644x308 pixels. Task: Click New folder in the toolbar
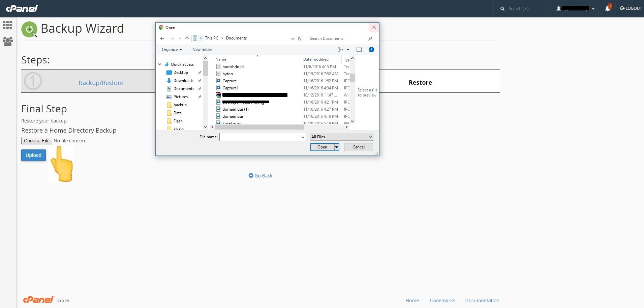[x=202, y=50]
